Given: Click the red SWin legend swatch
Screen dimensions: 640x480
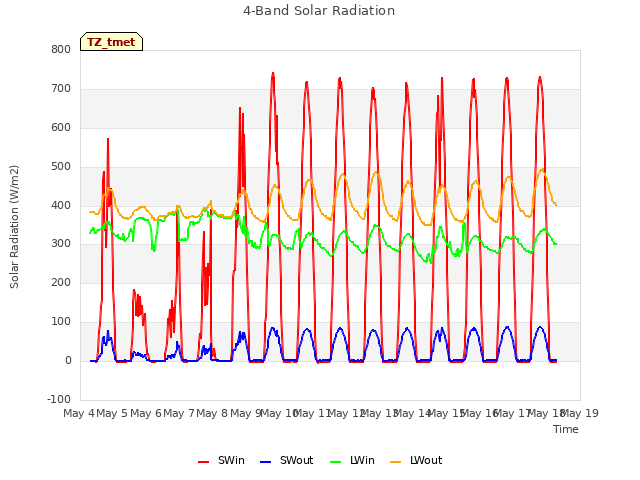Looking at the screenshot, I should [204, 462].
